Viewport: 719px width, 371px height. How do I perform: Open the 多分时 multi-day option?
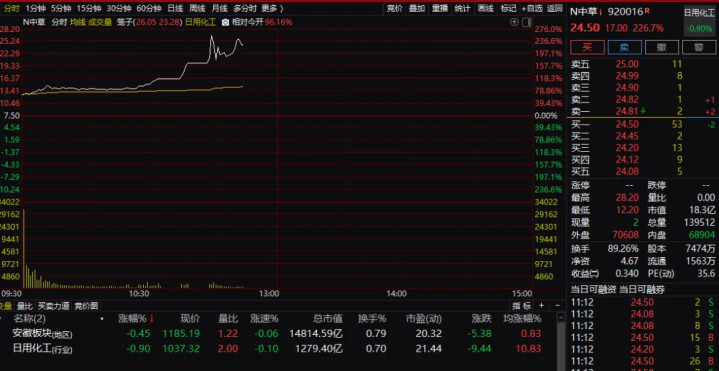tap(245, 8)
